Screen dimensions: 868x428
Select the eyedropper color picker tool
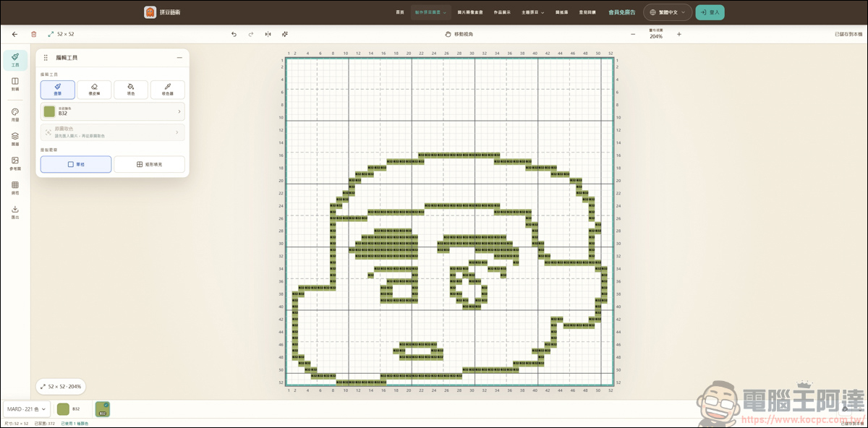[168, 90]
